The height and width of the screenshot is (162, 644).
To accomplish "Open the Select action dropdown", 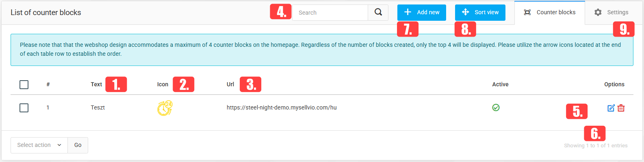I will pyautogui.click(x=39, y=145).
